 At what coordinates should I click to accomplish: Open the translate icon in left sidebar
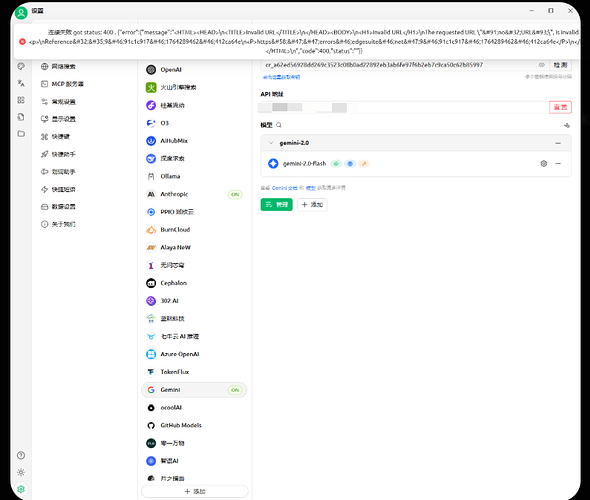click(21, 83)
